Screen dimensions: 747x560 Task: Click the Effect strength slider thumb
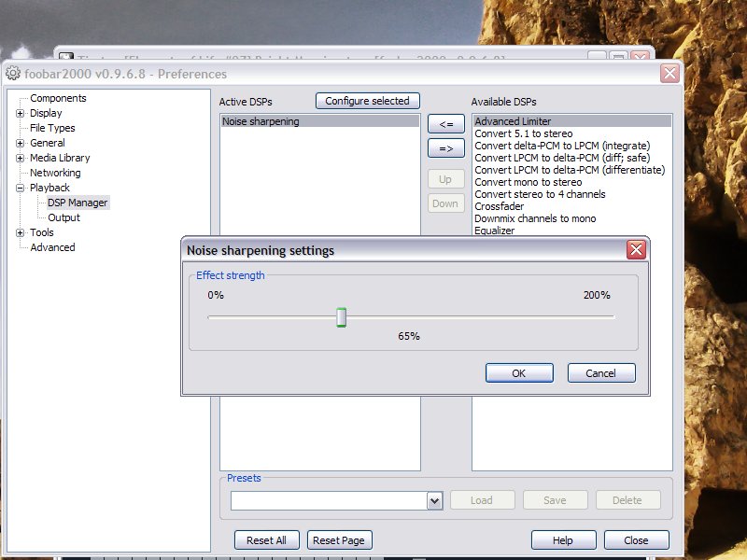(x=341, y=317)
